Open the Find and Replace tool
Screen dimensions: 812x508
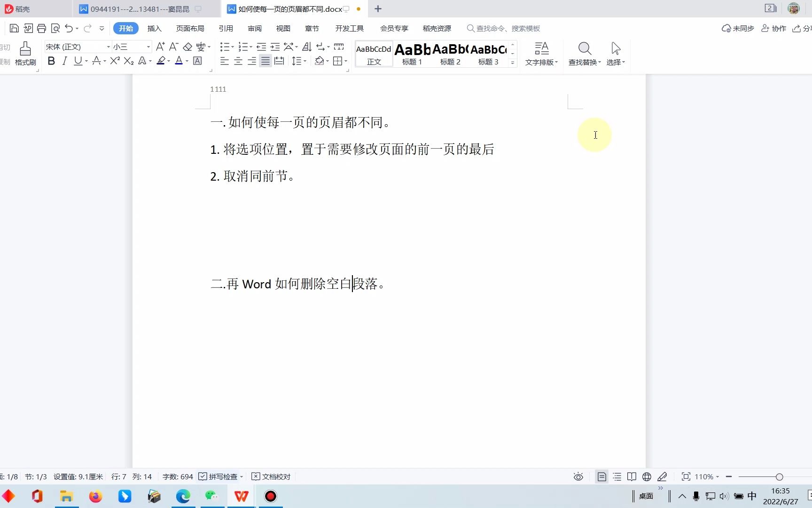pos(584,53)
